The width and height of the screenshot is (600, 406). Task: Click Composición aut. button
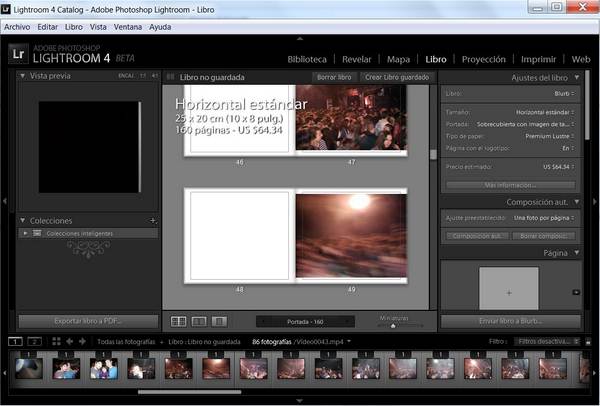[477, 236]
